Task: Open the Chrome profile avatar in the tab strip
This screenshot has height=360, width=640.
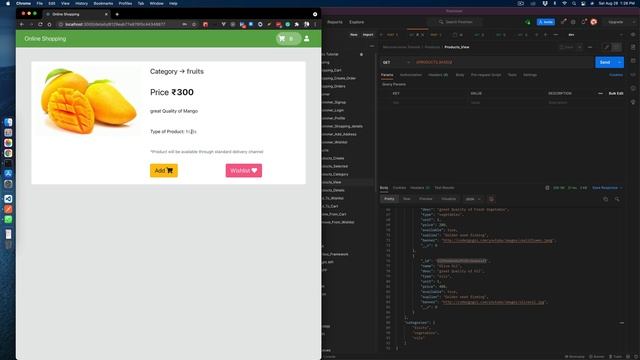Action: (x=315, y=14)
